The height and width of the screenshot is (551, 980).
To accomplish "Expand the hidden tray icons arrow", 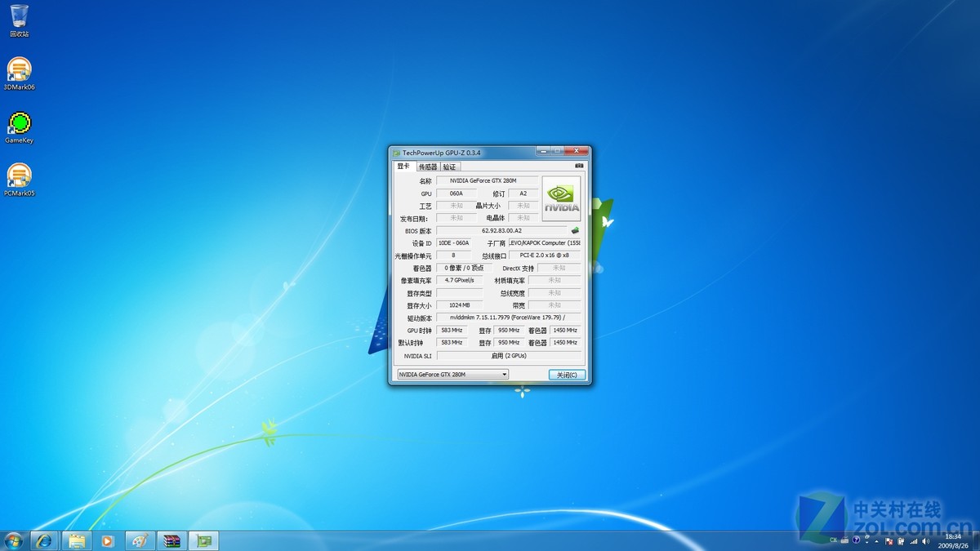I will (x=876, y=540).
